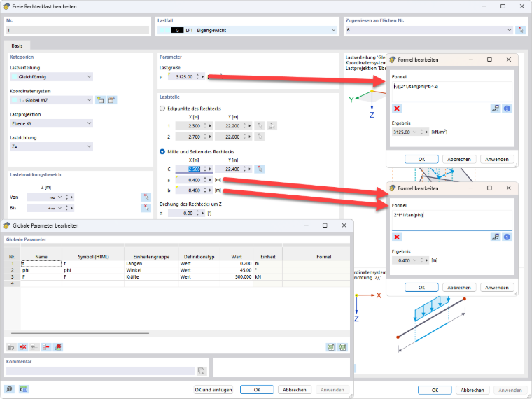Viewport: 532px width, 399px height.
Task: Click Name cell 'phi' in parameters table
Action: point(41,270)
